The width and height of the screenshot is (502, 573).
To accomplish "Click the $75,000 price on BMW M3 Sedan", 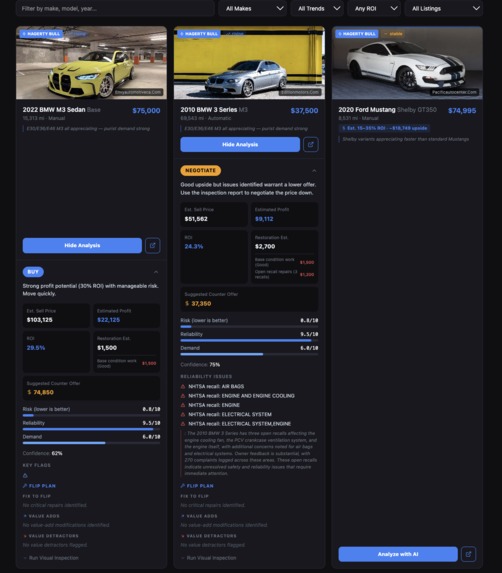I will click(x=146, y=111).
